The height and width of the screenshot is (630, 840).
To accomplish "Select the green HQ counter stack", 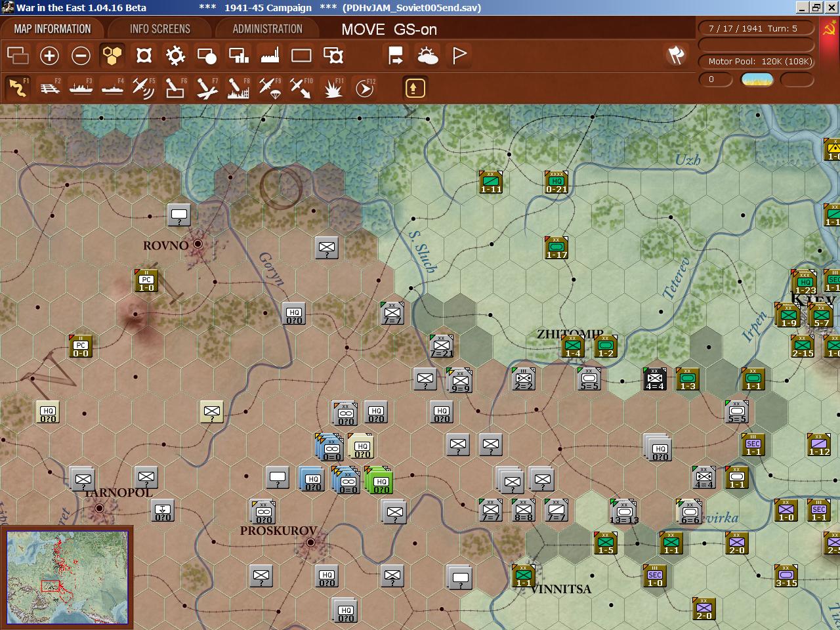I will (x=379, y=480).
